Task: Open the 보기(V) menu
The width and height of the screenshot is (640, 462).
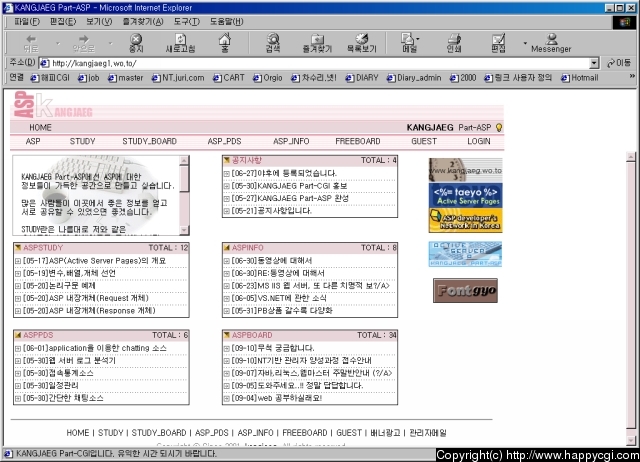Action: pos(99,22)
